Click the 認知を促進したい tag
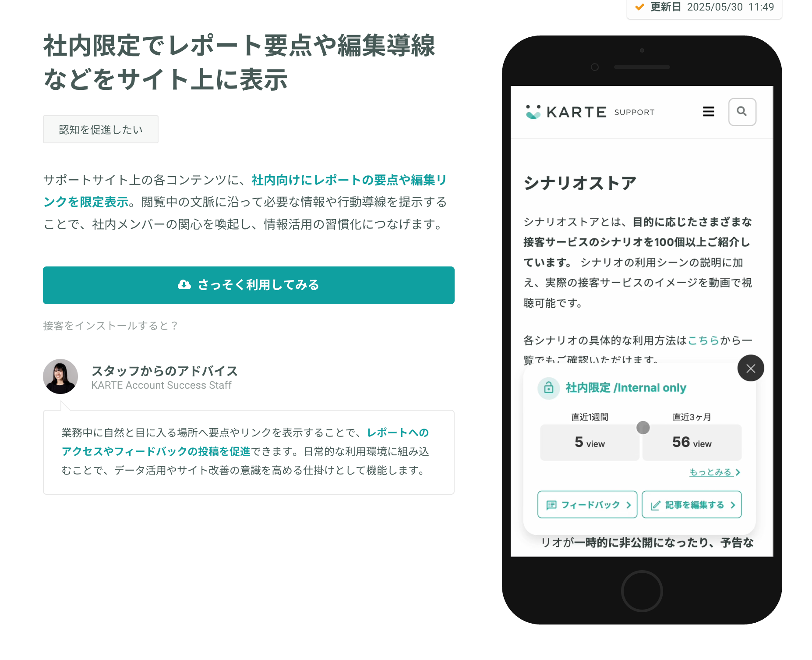 [x=101, y=129]
